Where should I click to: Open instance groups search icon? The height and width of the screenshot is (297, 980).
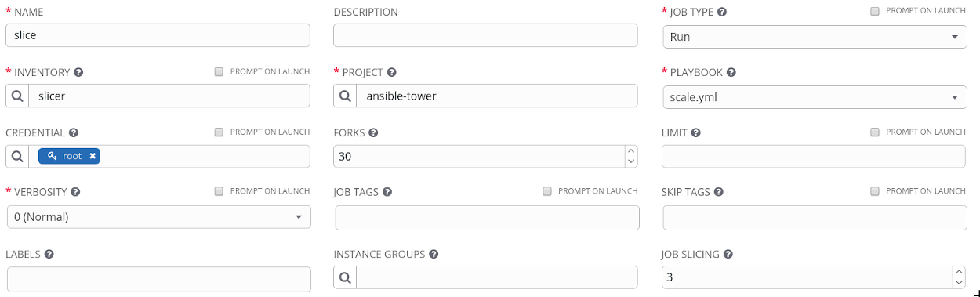point(345,277)
